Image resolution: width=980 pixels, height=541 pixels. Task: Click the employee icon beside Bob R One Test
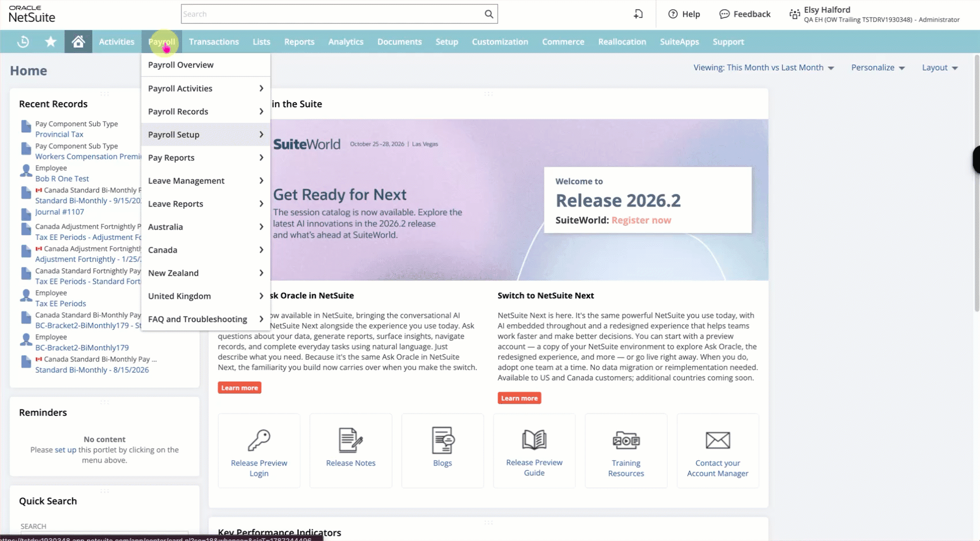26,171
